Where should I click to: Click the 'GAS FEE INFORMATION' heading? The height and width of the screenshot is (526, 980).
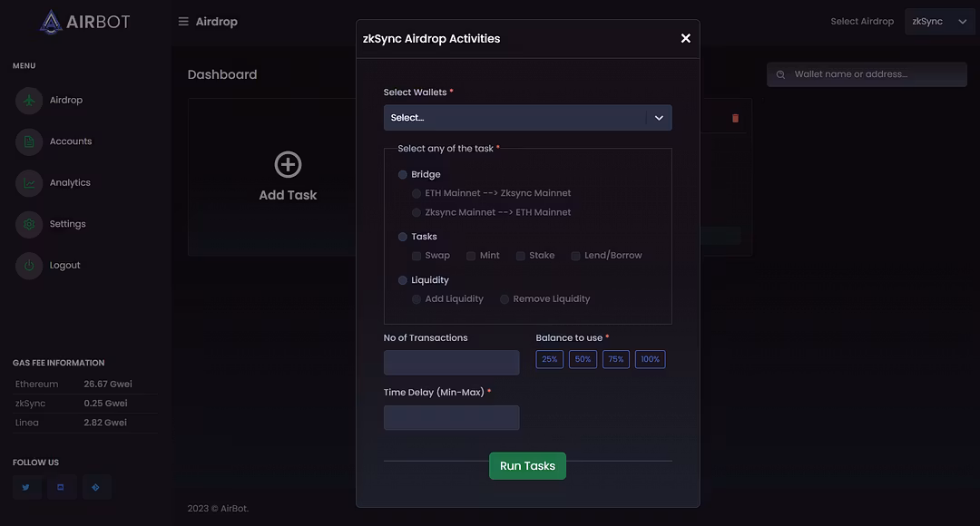[x=59, y=363]
